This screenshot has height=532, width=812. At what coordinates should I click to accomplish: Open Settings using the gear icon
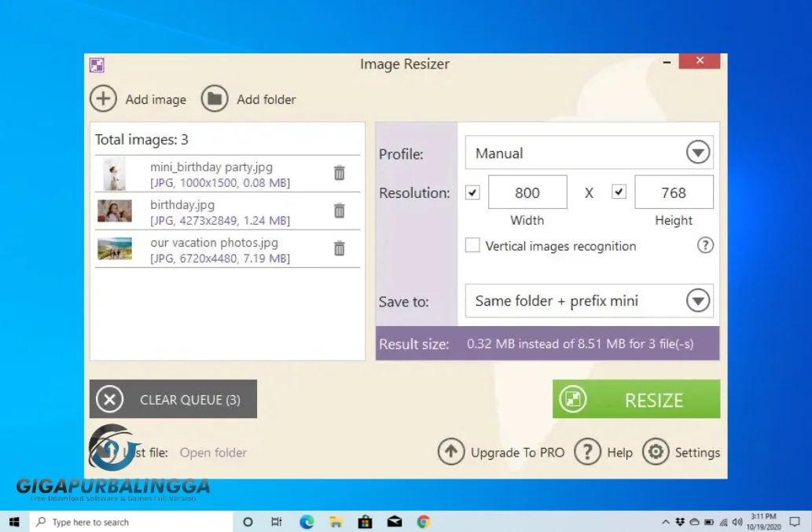tap(656, 452)
